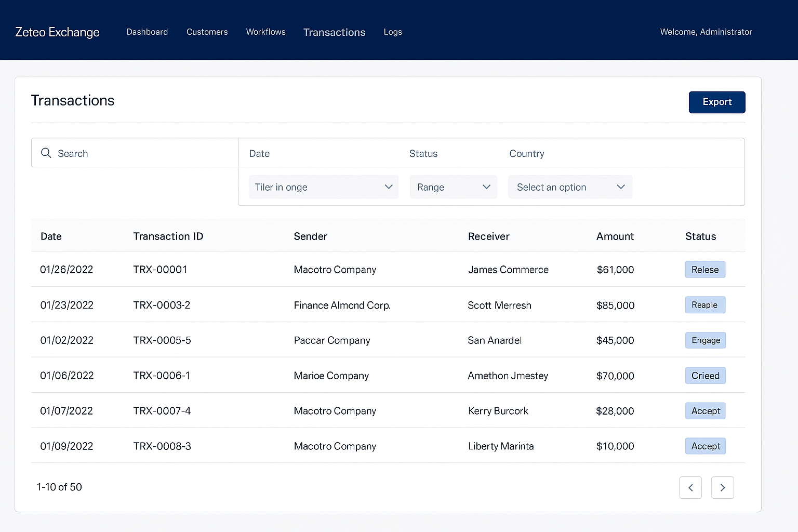Click the search magnifier icon
This screenshot has width=798, height=532.
point(46,153)
